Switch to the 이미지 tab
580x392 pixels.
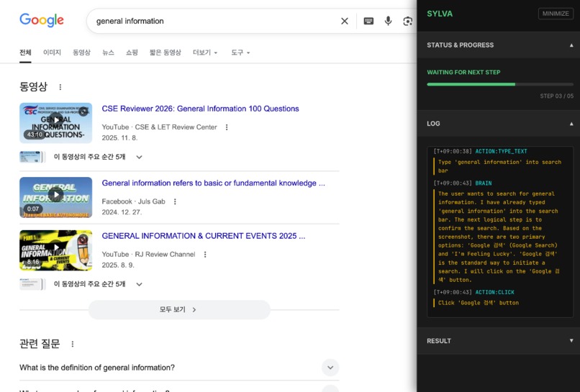tap(52, 53)
